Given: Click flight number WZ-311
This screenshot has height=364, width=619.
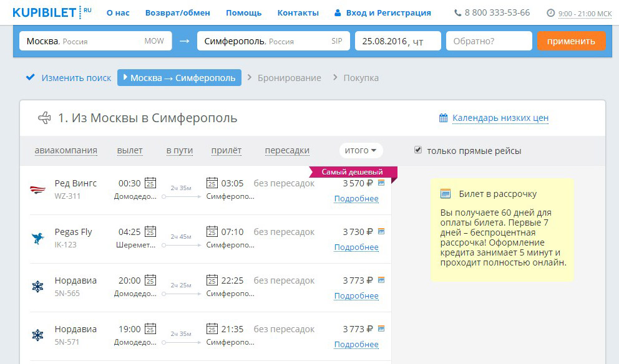Looking at the screenshot, I should pos(67,196).
